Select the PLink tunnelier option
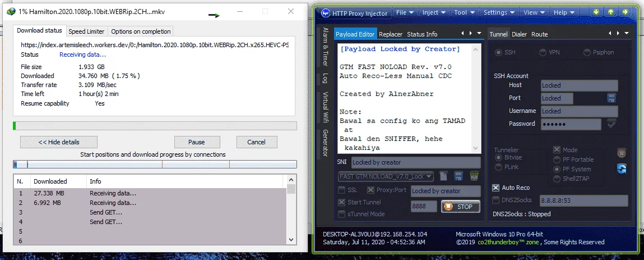This screenshot has height=260, width=644. [x=498, y=167]
